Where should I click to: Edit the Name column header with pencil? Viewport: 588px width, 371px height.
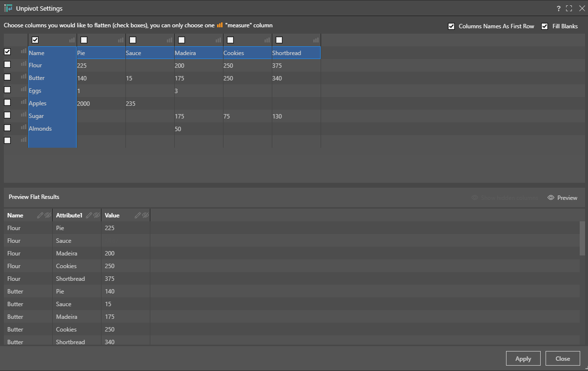(40, 215)
